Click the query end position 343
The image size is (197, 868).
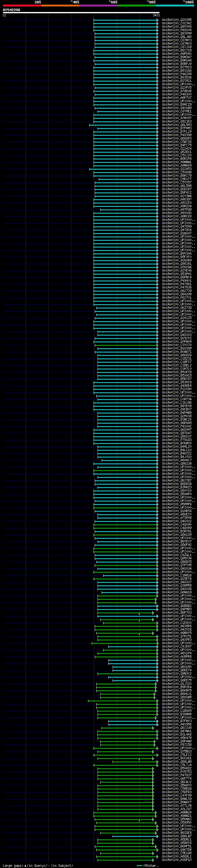click(155, 15)
